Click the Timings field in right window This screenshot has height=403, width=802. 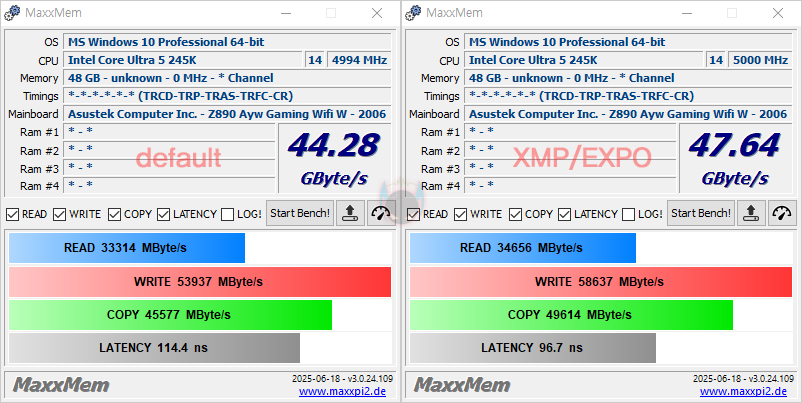[628, 96]
